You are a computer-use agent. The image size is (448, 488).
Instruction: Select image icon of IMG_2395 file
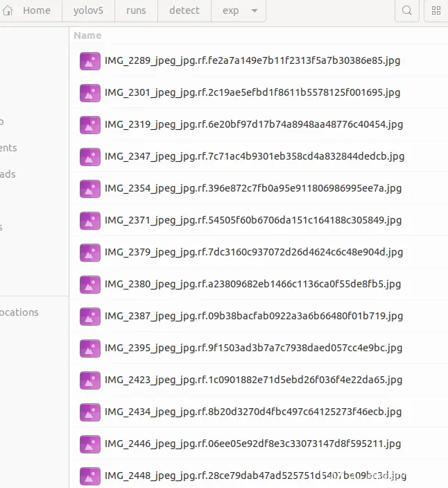coord(90,348)
